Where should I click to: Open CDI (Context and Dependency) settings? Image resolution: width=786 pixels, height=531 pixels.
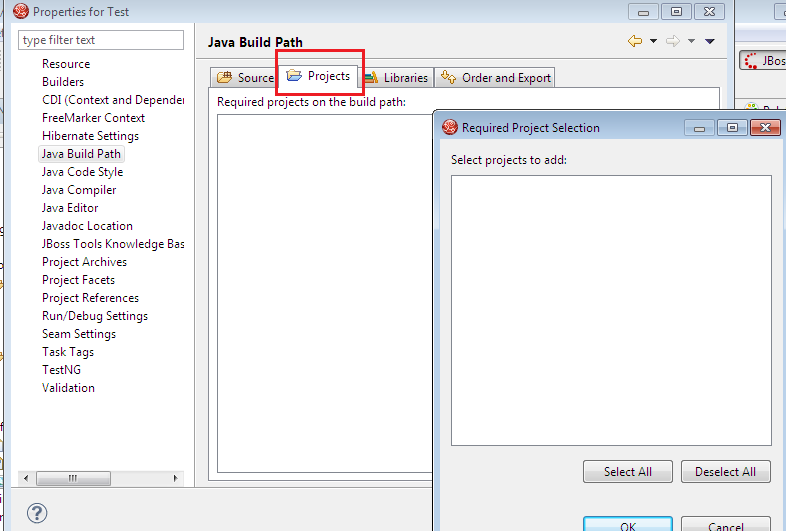tap(113, 100)
